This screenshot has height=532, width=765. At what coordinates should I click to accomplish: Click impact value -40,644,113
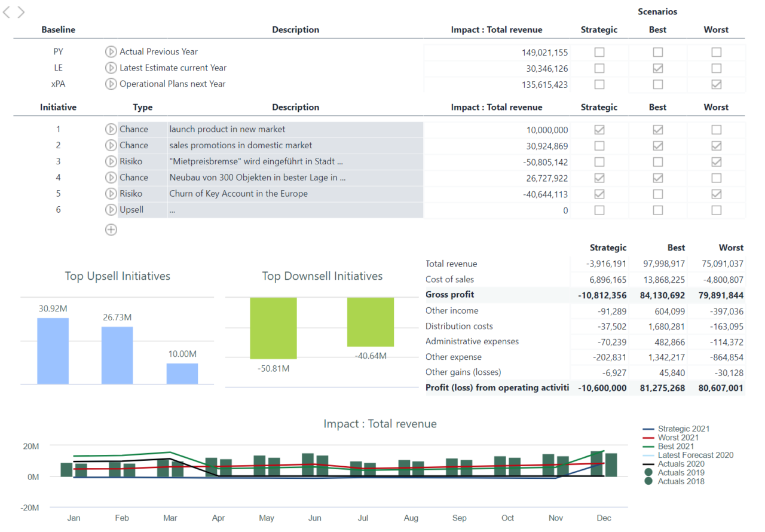pyautogui.click(x=544, y=194)
